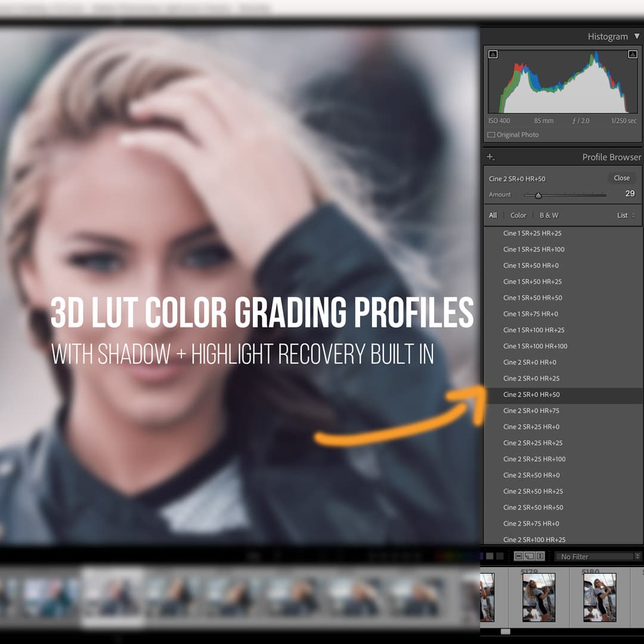644x644 pixels.
Task: Adjust the Amount slider in the Profile Browser
Action: (x=538, y=195)
